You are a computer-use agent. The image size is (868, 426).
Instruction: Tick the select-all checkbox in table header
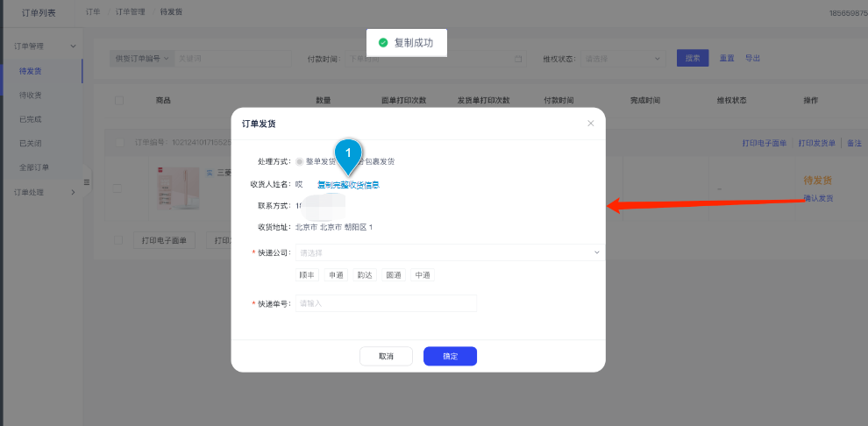(119, 101)
